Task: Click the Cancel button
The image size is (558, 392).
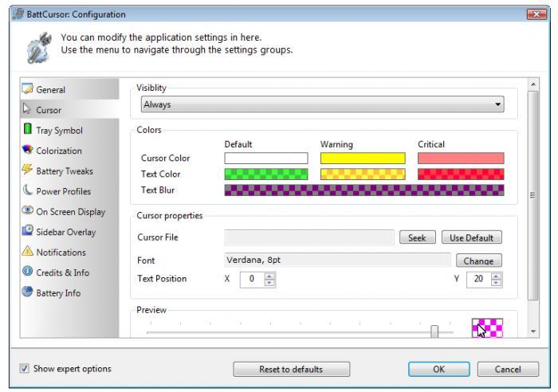Action: [x=508, y=369]
